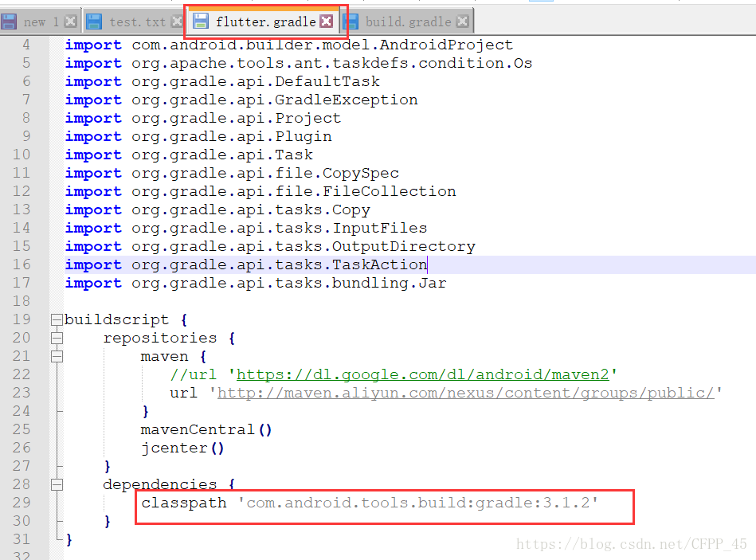The width and height of the screenshot is (756, 560).
Task: Collapse the dependencies code block
Action: [56, 484]
